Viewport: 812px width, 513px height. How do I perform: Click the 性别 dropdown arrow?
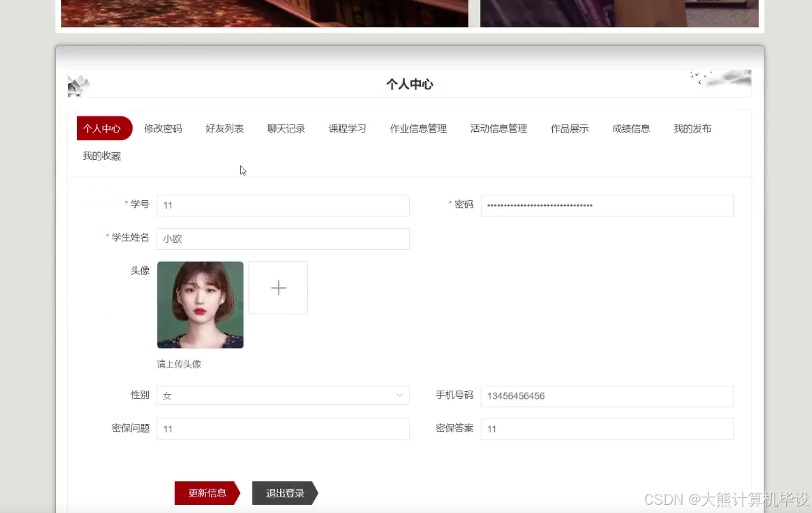click(x=399, y=395)
